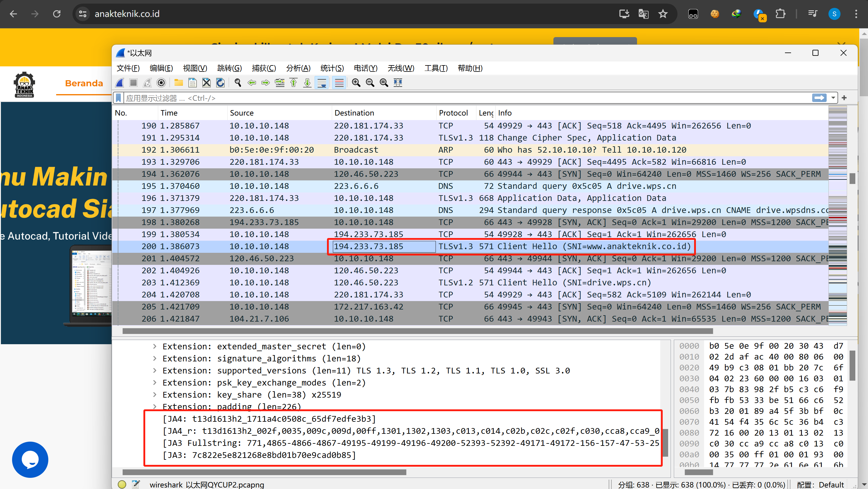
Task: Open the 分析(A) menu
Action: (298, 68)
